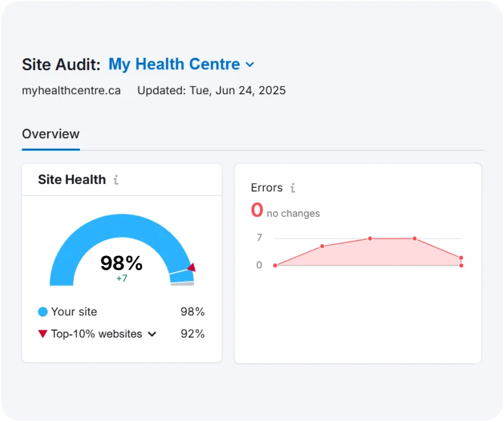Click the Site Health info icon
This screenshot has height=422, width=504.
[x=116, y=180]
